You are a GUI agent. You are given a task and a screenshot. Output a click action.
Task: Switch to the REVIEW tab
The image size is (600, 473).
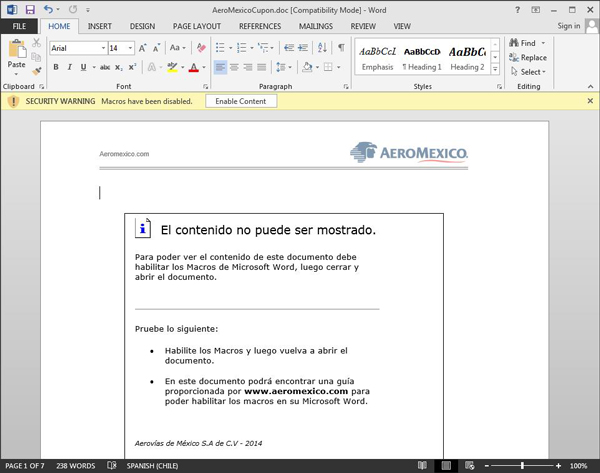click(363, 26)
